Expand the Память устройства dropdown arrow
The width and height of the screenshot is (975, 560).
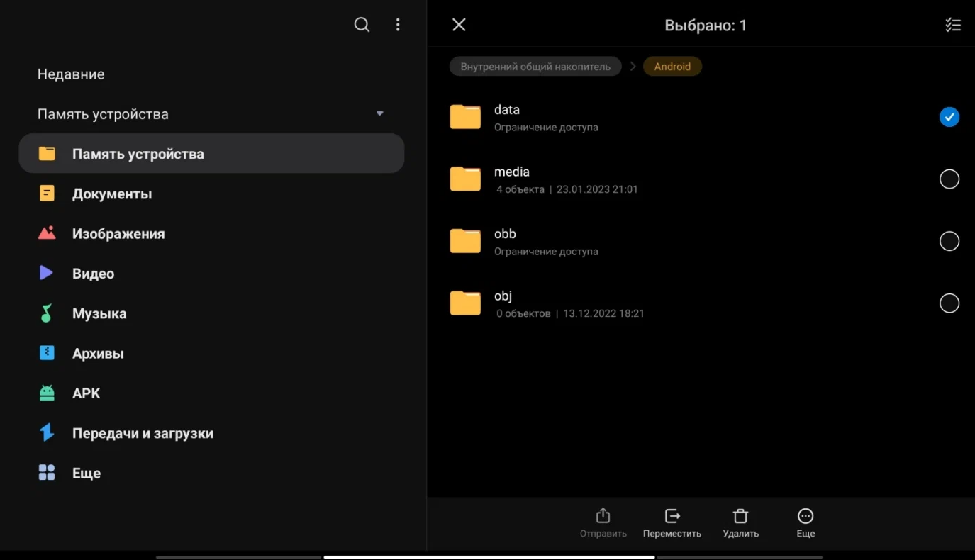(379, 113)
